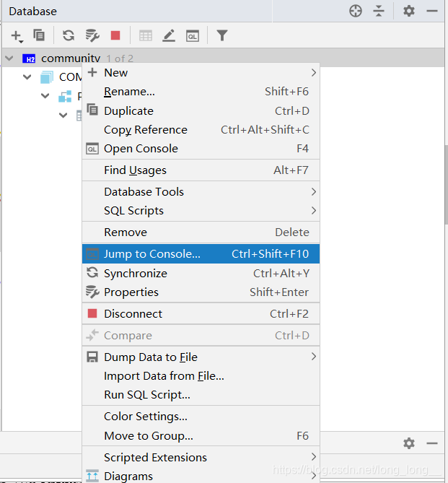Open Properties from context menu
The image size is (448, 483).
201,292
